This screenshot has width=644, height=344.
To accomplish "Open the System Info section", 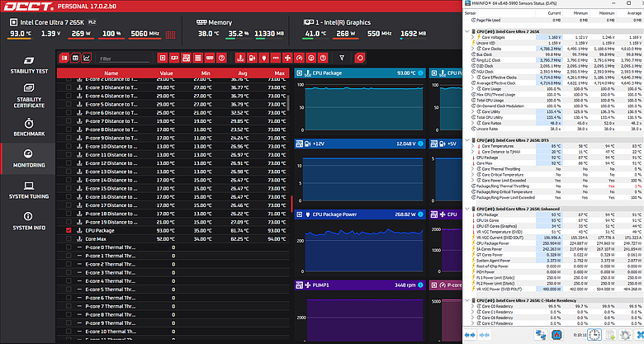I will point(29,221).
